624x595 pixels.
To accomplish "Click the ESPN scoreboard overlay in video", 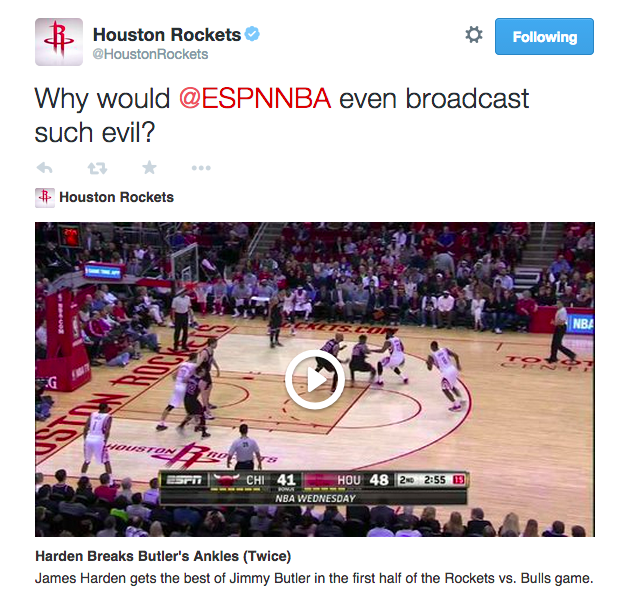I will click(314, 488).
